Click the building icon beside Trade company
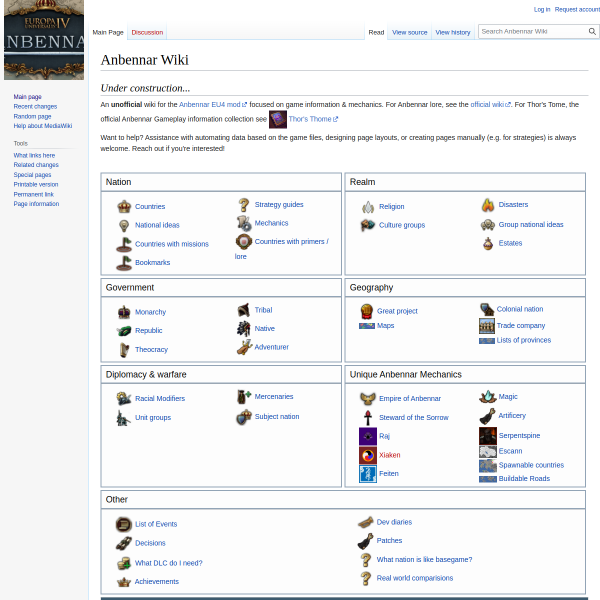Viewport: 600px width, 600px height. 486,326
